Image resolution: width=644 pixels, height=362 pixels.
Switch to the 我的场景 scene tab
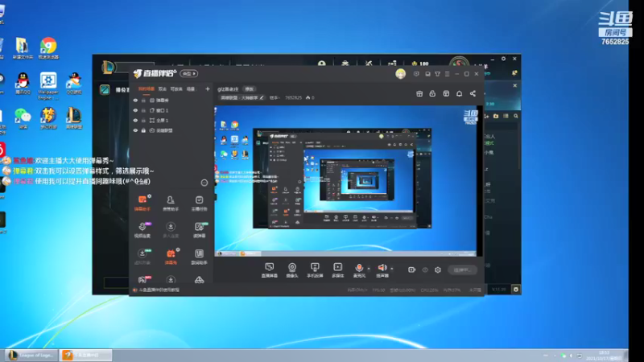point(147,89)
